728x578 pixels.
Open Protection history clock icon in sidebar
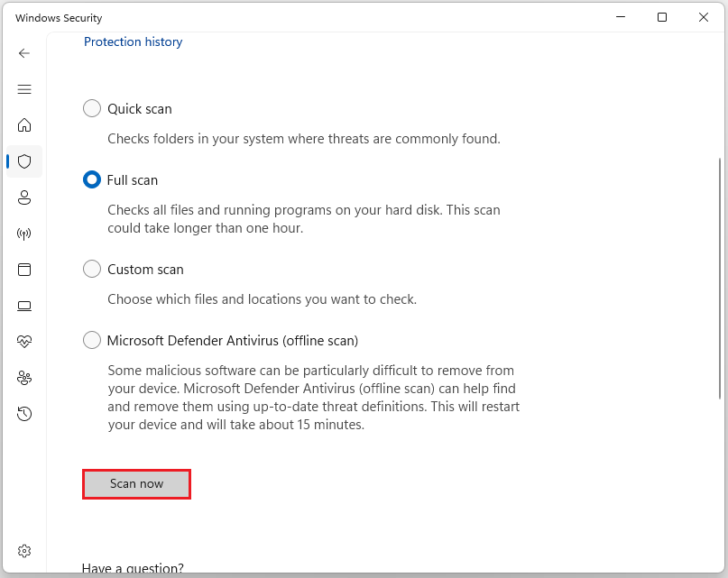point(24,414)
